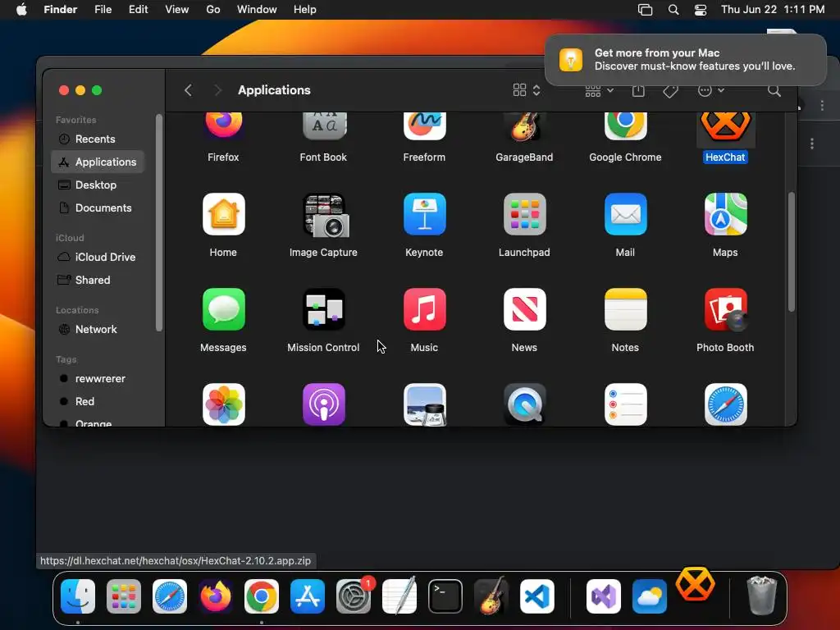
Task: Select the QuickTime Player app icon
Action: 524,404
